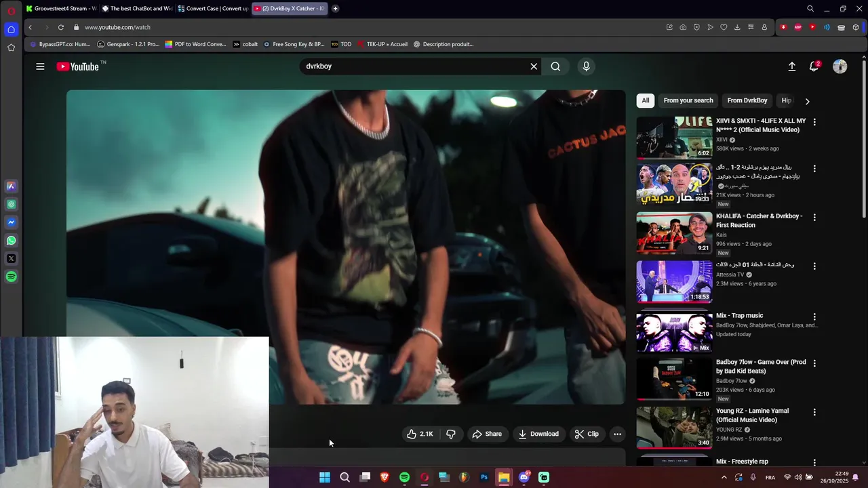The width and height of the screenshot is (868, 488).
Task: Switch to the Convert Case tab
Action: tap(213, 9)
